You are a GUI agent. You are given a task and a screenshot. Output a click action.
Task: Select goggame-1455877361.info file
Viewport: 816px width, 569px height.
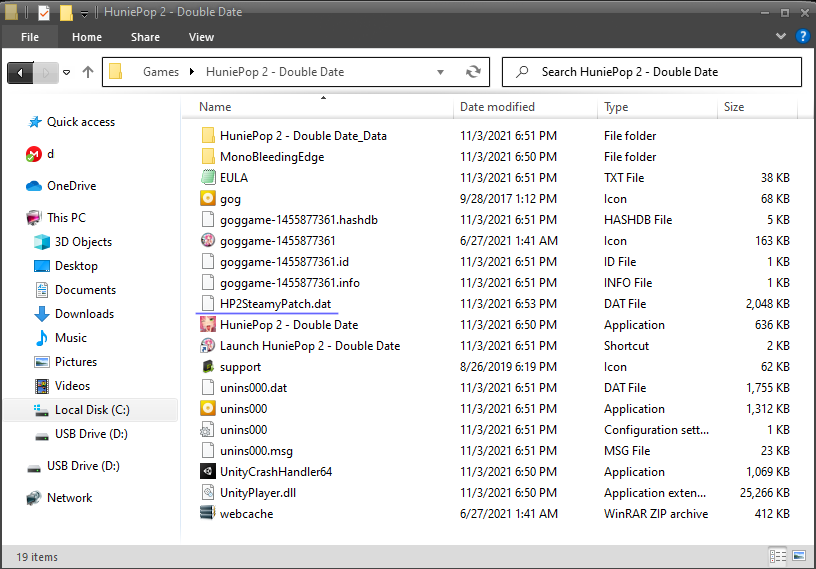(290, 283)
